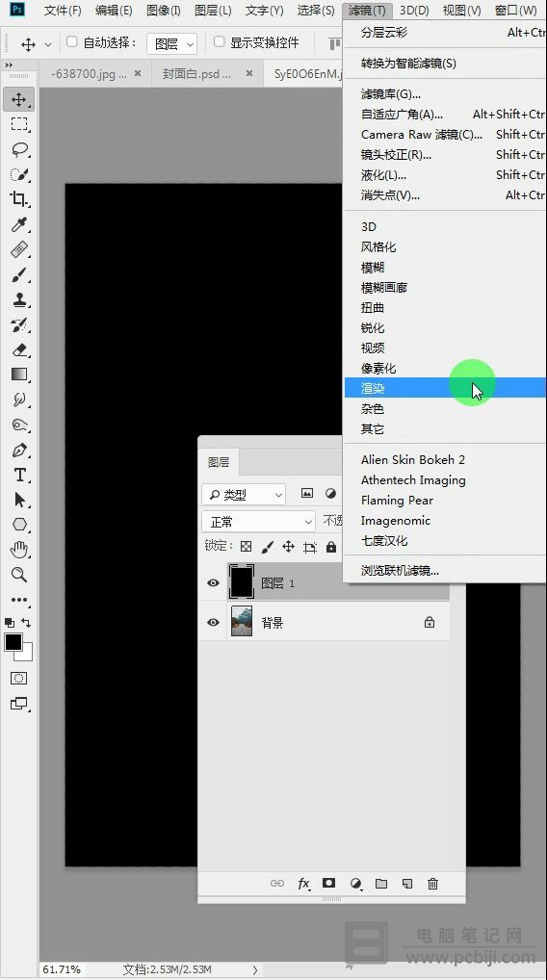Hide the 背景 layer eye icon
The height and width of the screenshot is (980, 547).
tap(213, 623)
